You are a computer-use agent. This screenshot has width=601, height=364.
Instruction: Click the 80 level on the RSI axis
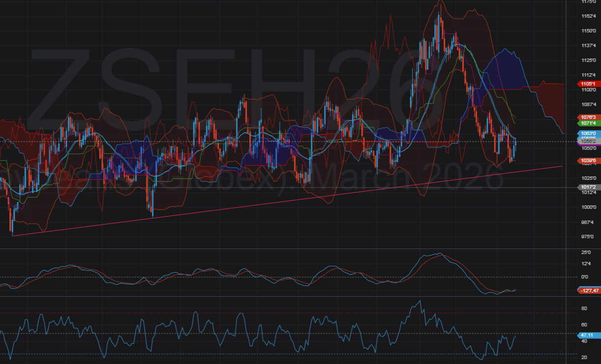(584, 308)
